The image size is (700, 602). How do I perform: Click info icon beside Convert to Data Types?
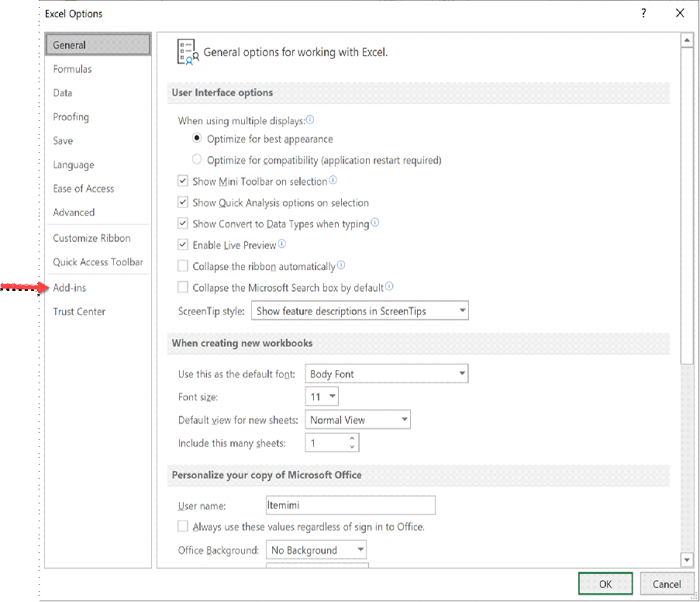[375, 223]
